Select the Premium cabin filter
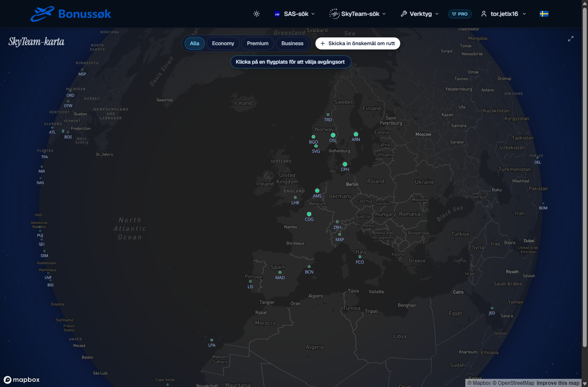 [258, 43]
